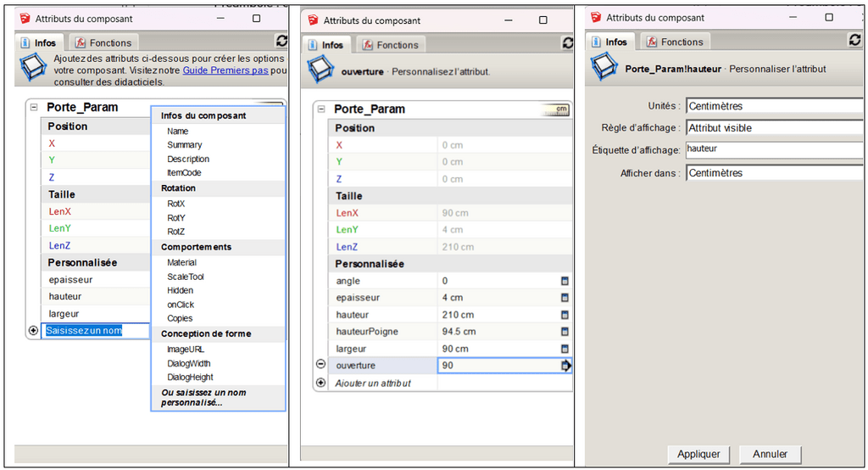868x470 pixels.
Task: Click the plus icon beside "Saisissez un nom"
Action: tap(33, 331)
